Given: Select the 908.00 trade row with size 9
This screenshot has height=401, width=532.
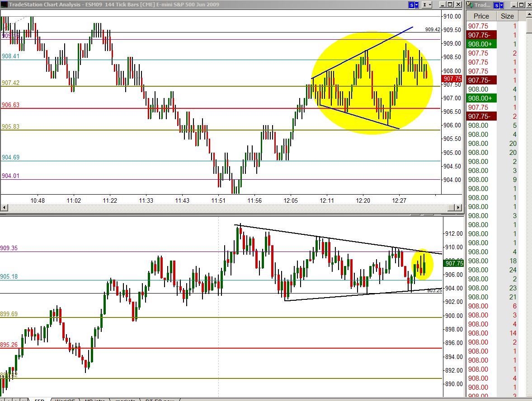Looking at the screenshot, I should point(492,180).
